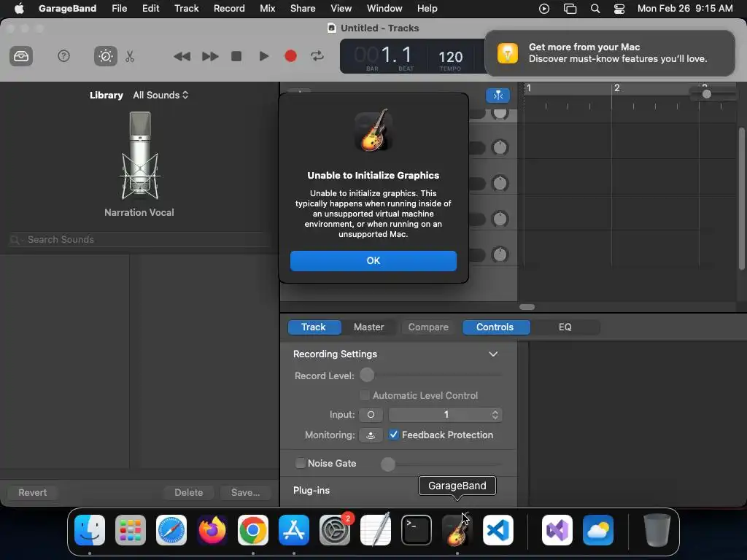
Task: Click the Revert button
Action: tap(33, 492)
